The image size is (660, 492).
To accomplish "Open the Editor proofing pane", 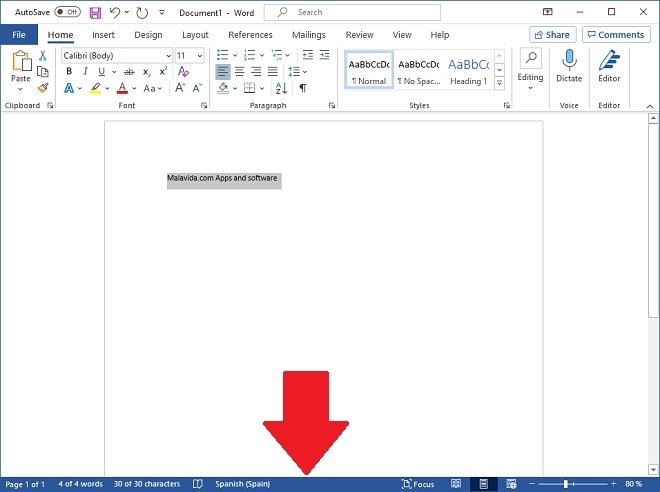I will pos(609,65).
